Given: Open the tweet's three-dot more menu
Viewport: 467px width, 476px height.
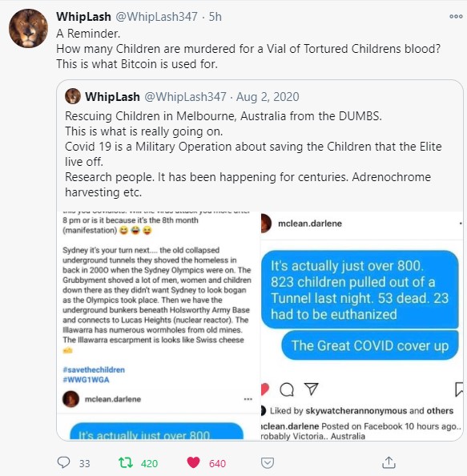Looking at the screenshot, I should click(x=456, y=17).
